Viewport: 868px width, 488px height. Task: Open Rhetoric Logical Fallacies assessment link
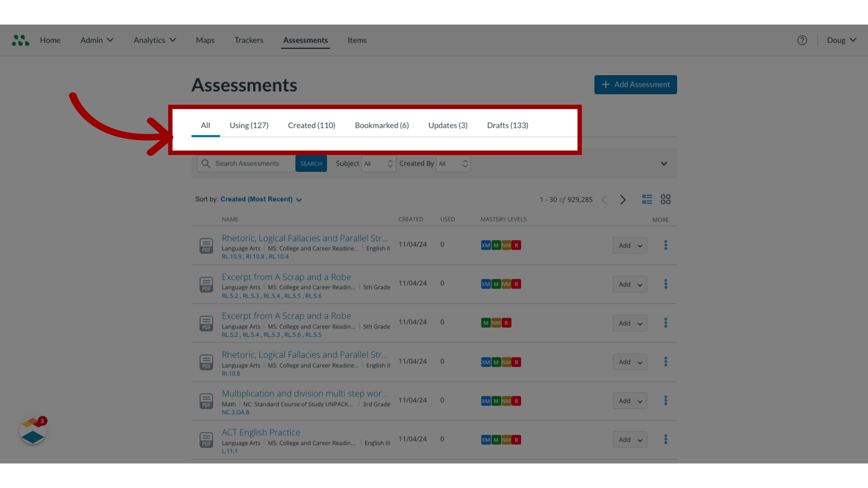pos(304,237)
